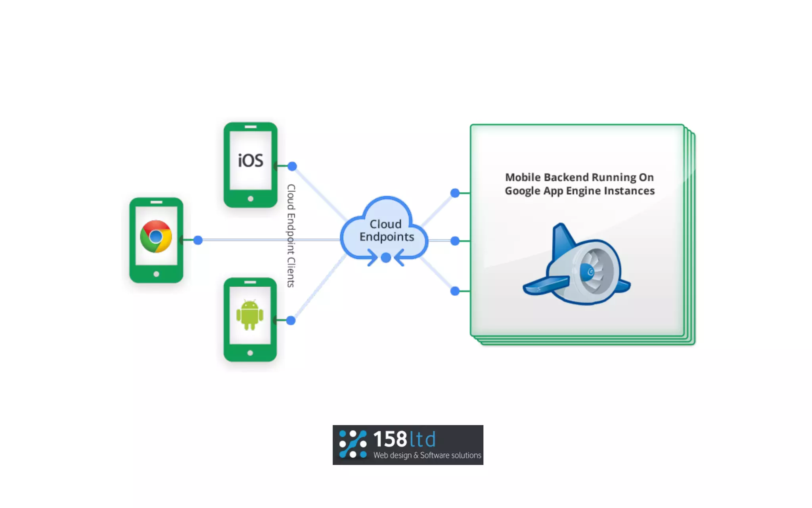Click the top blue connector dot on the backend box
The image size is (812, 508).
(455, 193)
